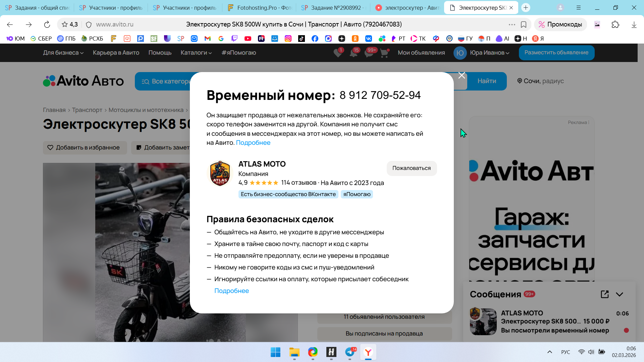
Task: Click the bookmark icon in address bar
Action: coord(523,24)
